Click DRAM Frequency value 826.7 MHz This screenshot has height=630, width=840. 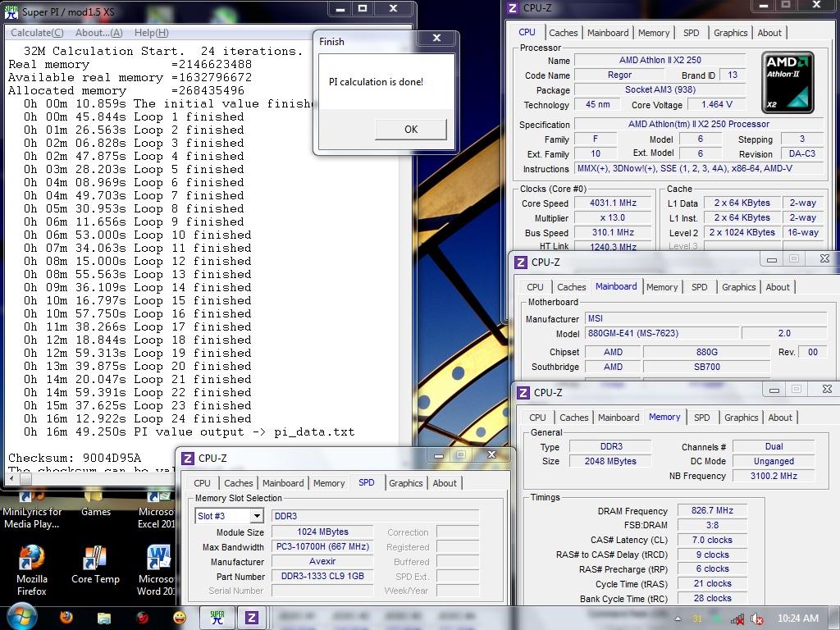pyautogui.click(x=712, y=510)
